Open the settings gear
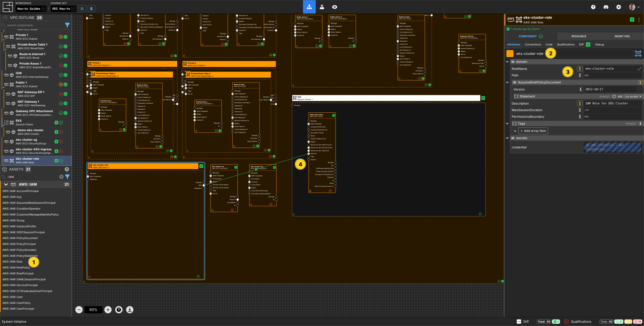 (x=619, y=7)
